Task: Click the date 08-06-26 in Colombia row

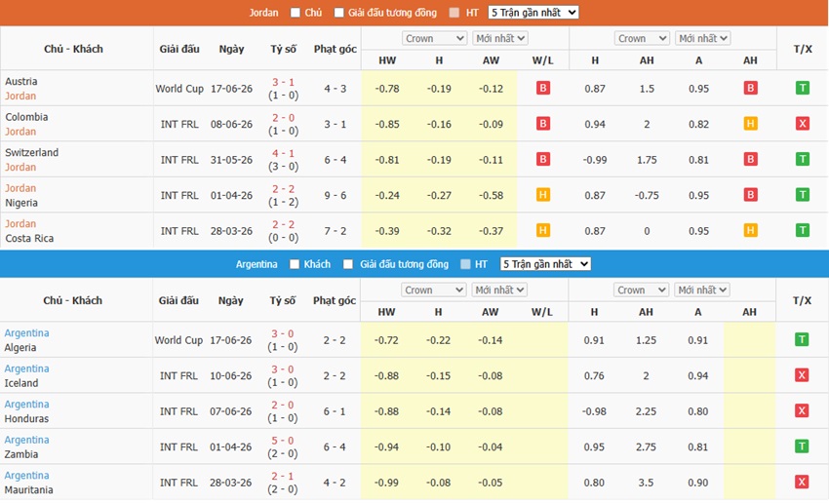Action: (231, 124)
